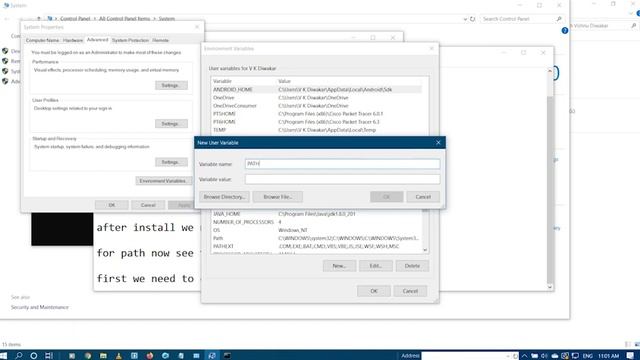
Task: Open User Profiles Settings button
Action: click(x=171, y=124)
